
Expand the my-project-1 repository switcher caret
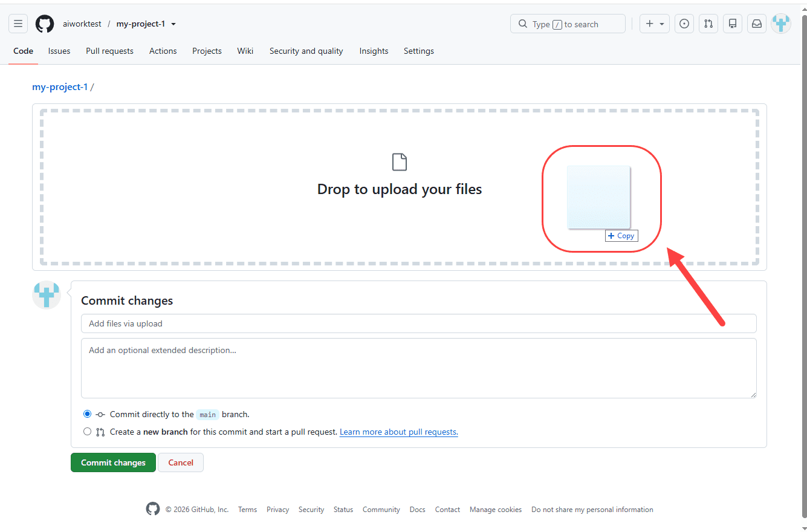[173, 24]
